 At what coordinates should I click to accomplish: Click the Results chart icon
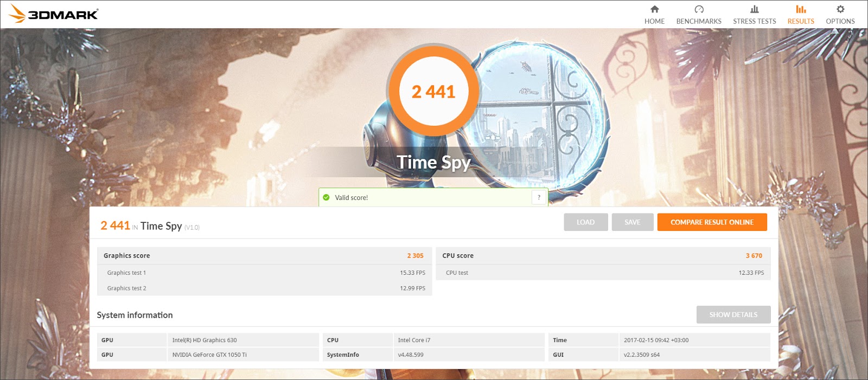click(801, 9)
